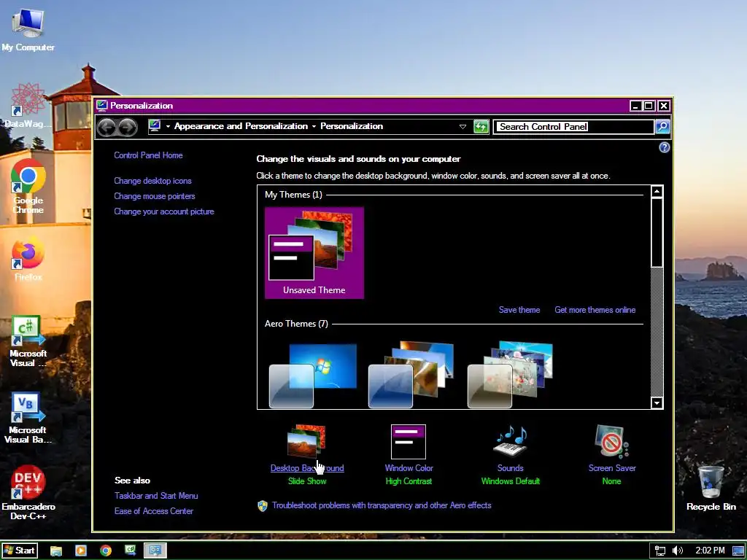Click Get more themes online link

595,310
